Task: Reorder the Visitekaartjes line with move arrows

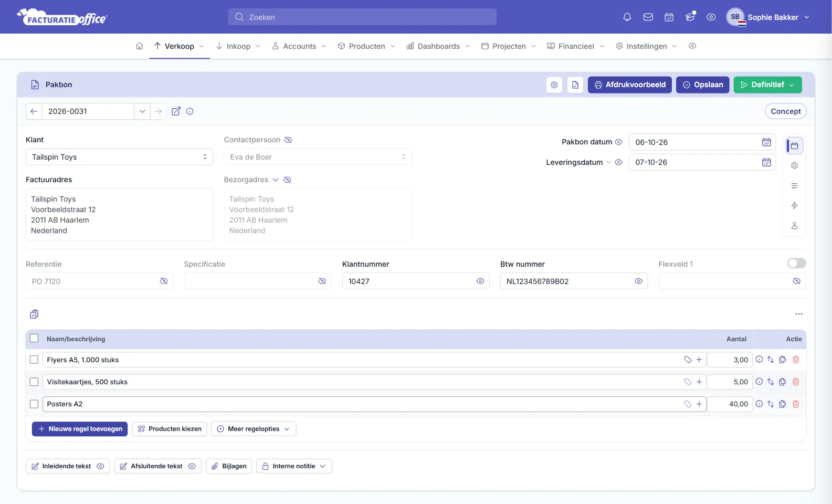Action: click(x=771, y=382)
